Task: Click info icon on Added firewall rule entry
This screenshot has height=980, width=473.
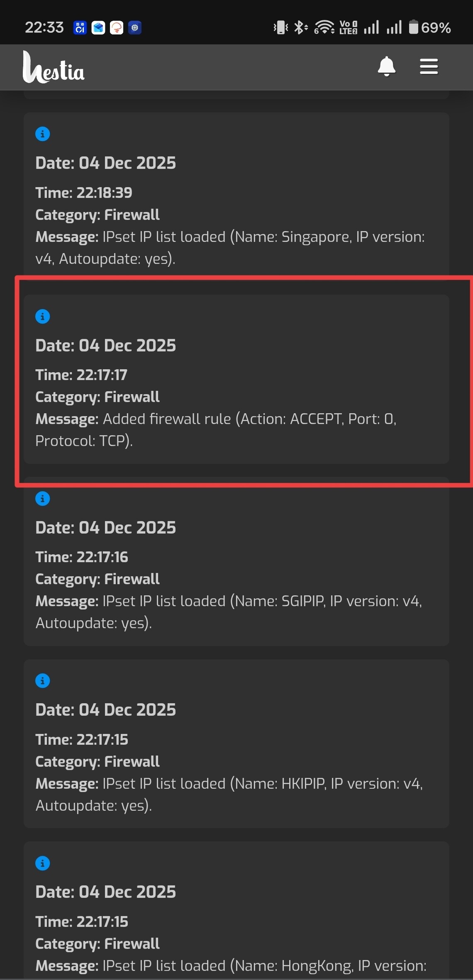Action: [x=43, y=317]
